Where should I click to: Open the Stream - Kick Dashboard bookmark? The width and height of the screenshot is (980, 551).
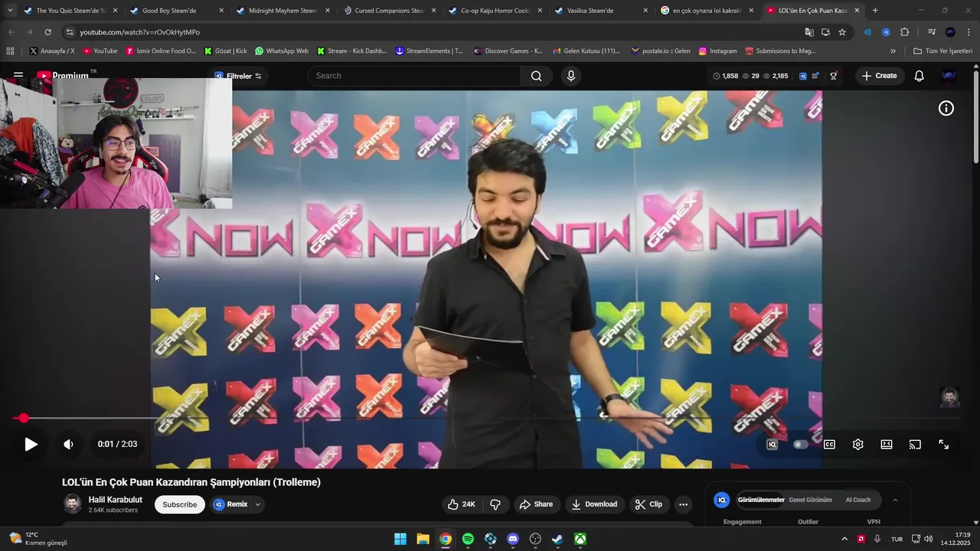351,51
